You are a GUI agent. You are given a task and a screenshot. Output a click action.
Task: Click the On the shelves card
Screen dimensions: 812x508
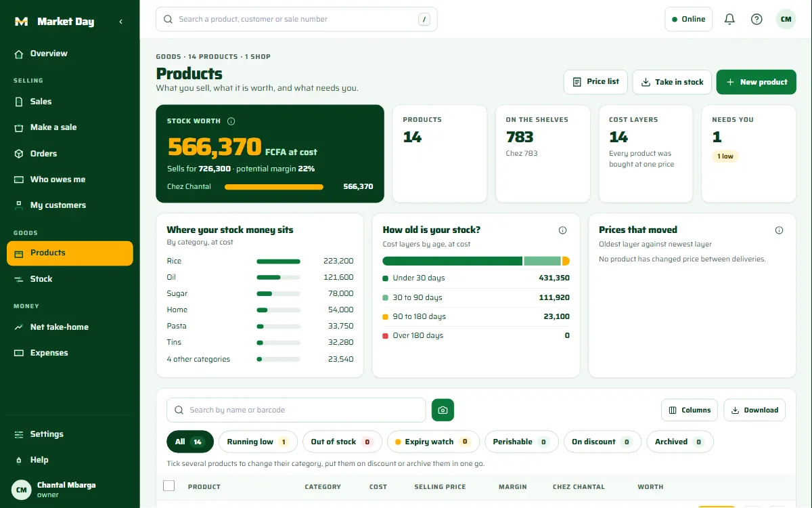[x=543, y=154]
